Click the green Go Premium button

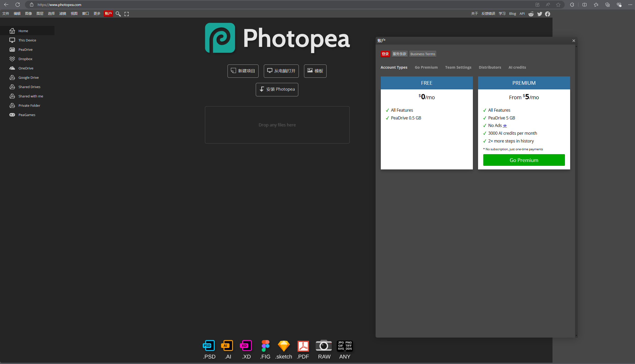(x=524, y=160)
